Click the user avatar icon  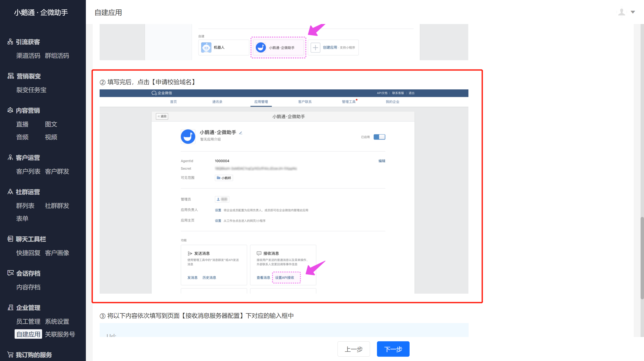(x=621, y=12)
